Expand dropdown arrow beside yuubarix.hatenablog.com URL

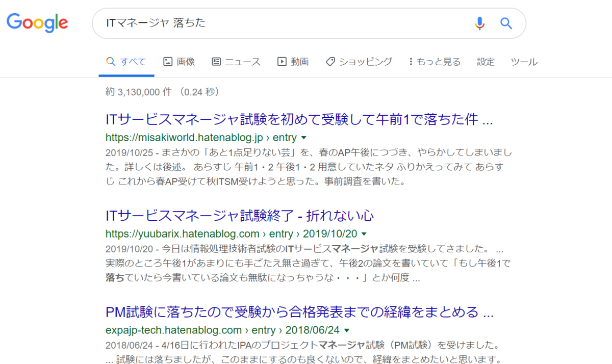pyautogui.click(x=364, y=234)
